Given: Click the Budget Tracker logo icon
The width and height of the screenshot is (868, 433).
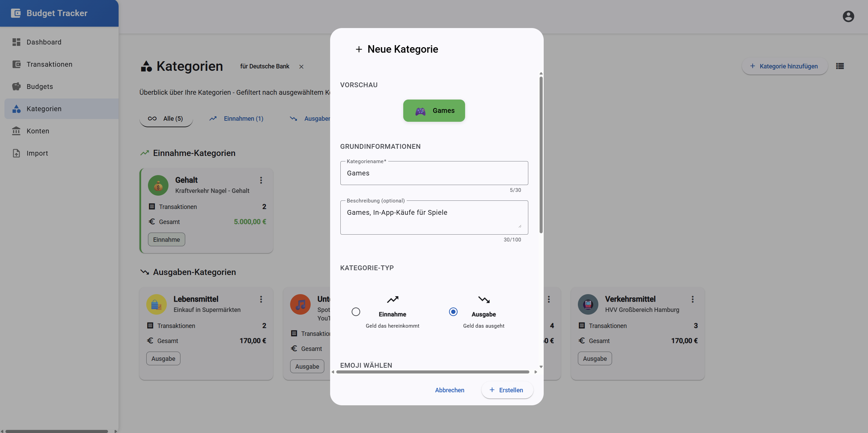Looking at the screenshot, I should (x=16, y=13).
